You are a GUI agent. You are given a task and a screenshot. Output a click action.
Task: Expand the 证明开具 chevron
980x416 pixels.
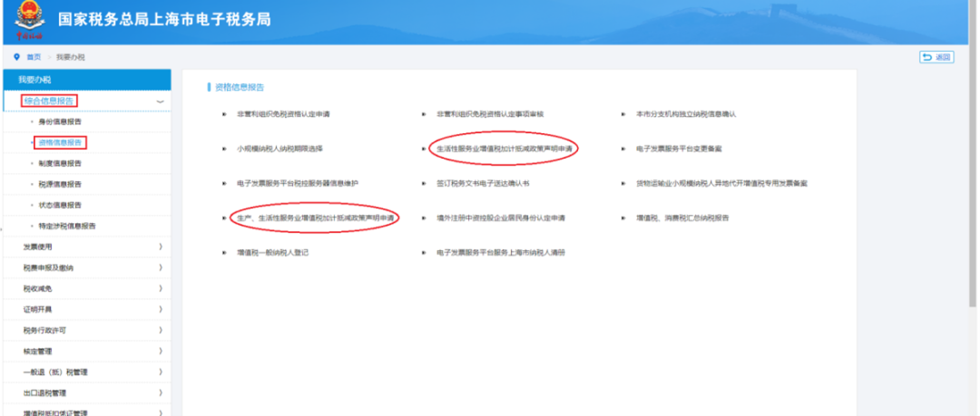point(161,309)
